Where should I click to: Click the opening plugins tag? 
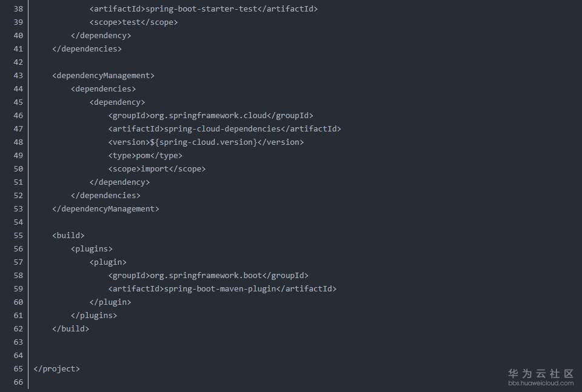92,249
